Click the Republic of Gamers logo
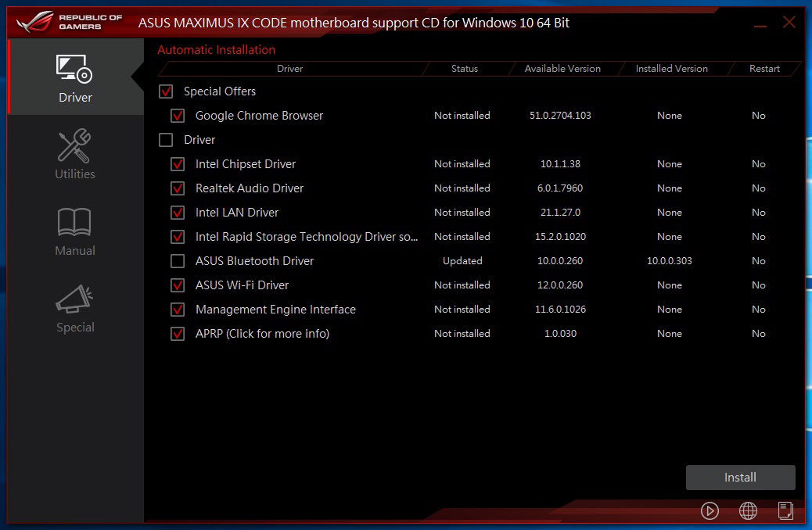 [x=69, y=22]
